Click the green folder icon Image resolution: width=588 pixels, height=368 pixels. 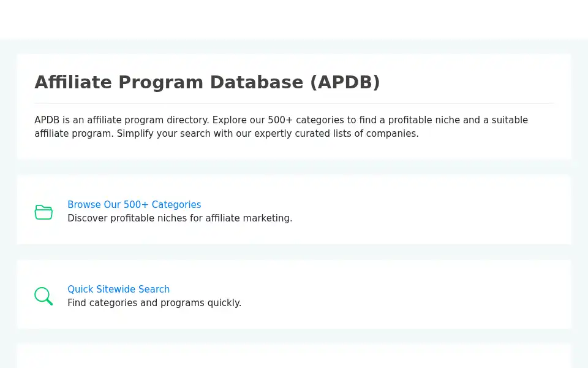pos(43,212)
